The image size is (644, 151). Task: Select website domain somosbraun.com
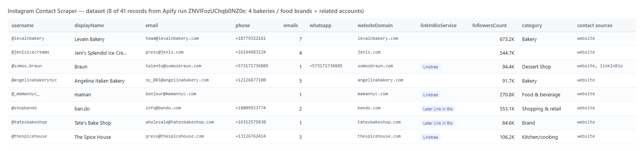(375, 66)
